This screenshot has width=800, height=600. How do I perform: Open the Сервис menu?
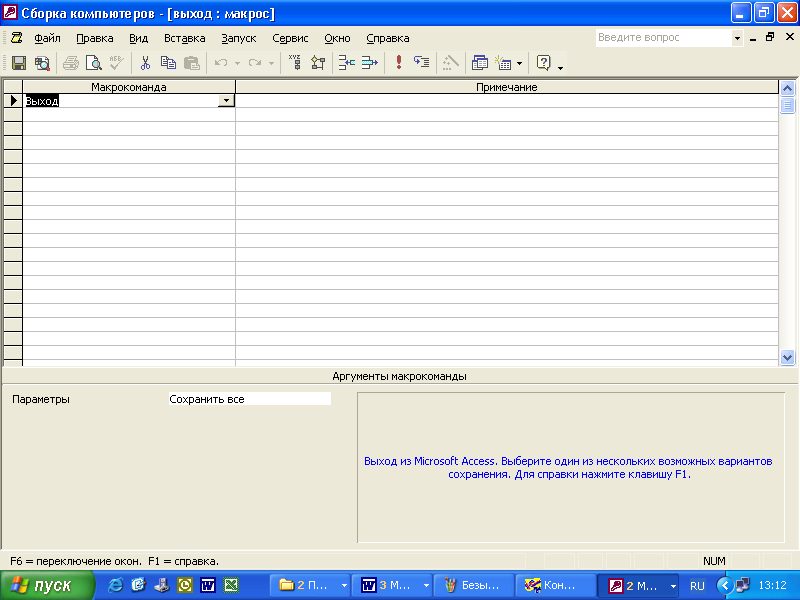290,38
